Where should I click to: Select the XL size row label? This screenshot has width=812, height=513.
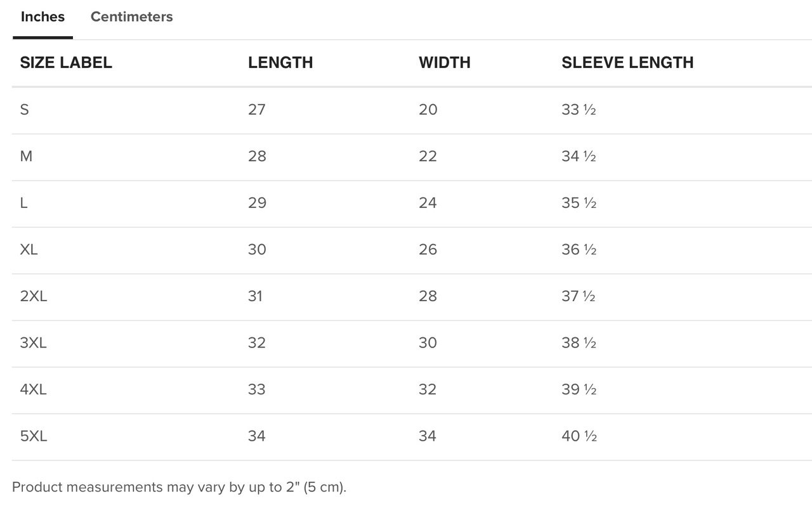pos(29,249)
